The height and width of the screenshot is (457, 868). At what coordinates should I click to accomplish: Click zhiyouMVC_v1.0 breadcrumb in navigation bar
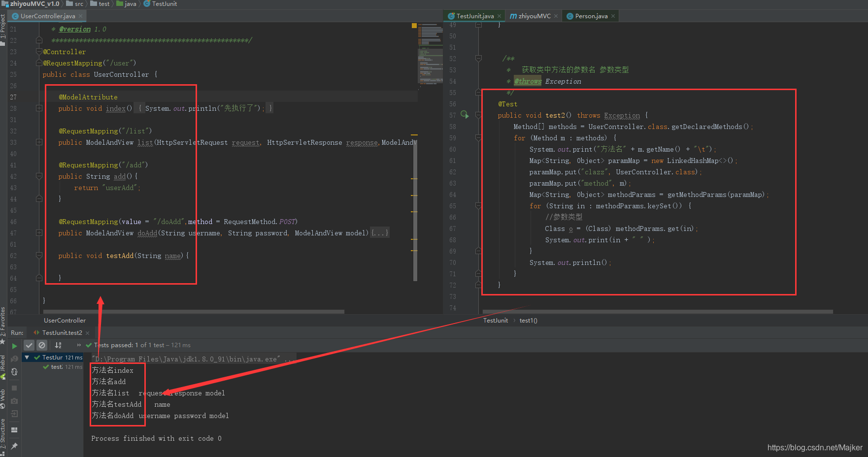pyautogui.click(x=31, y=4)
